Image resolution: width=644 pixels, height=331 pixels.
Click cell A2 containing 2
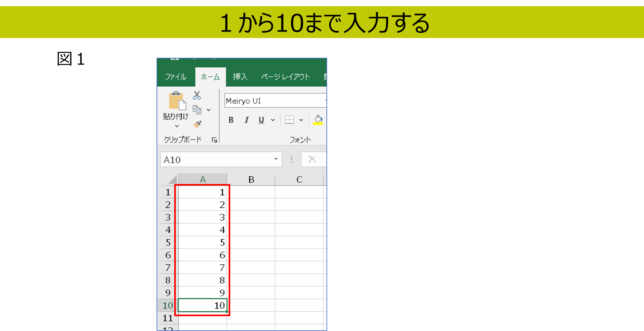[203, 205]
